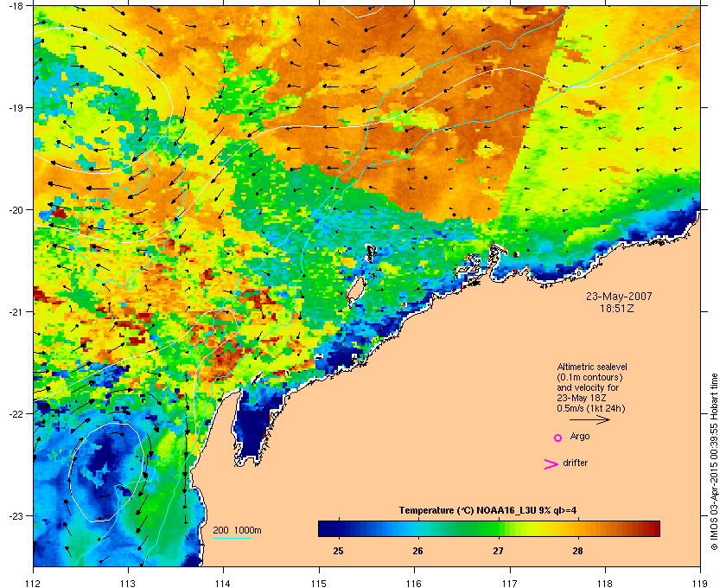
Task: Click the '0.5m/s (1kt 24h)' velocity text
Action: tap(591, 409)
